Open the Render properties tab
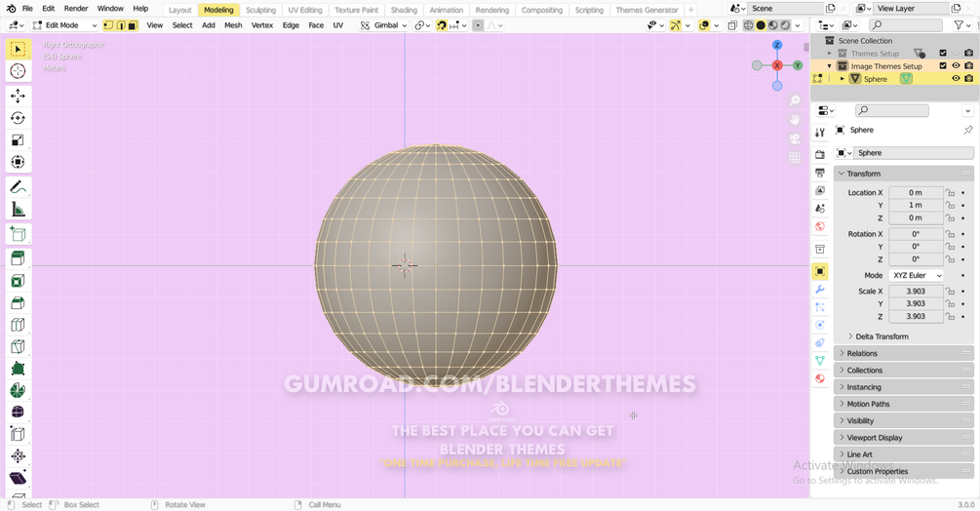The image size is (980, 511). point(820,154)
